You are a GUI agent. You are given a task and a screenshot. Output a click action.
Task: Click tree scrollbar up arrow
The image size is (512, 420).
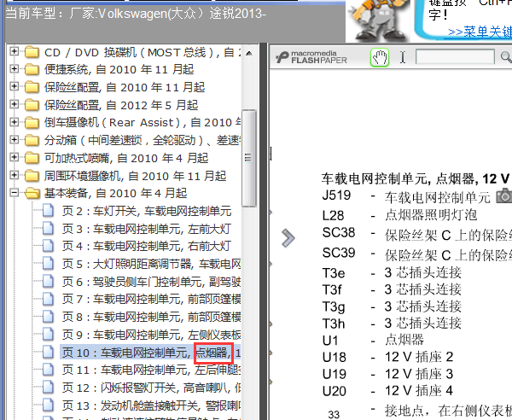point(249,53)
